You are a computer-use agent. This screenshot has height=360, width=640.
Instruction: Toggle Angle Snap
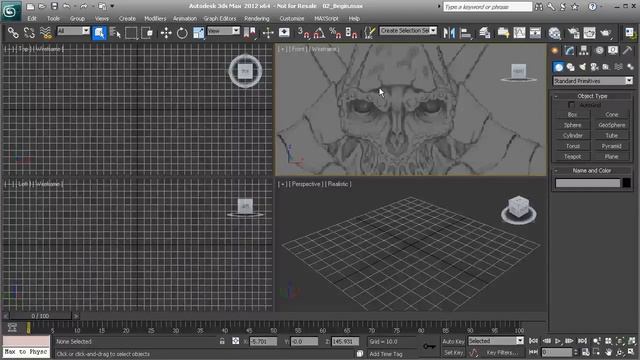pos(320,33)
